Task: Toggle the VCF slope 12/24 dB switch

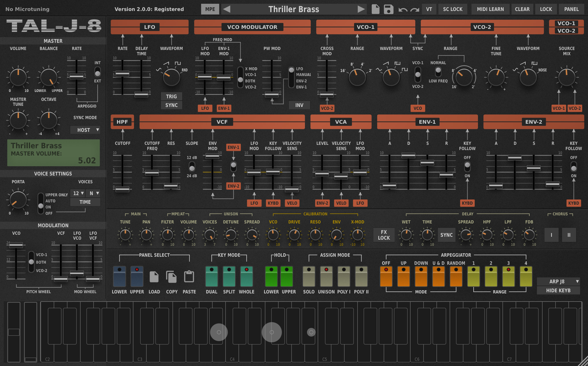Action: coord(192,167)
